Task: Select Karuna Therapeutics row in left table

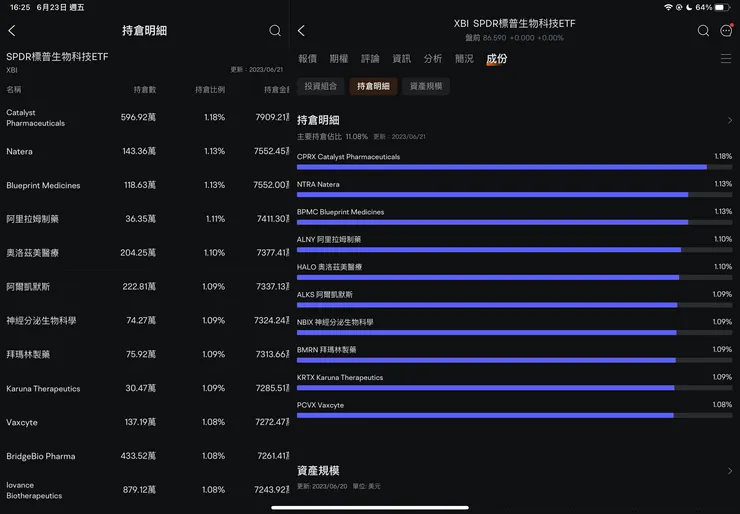Action: 145,388
